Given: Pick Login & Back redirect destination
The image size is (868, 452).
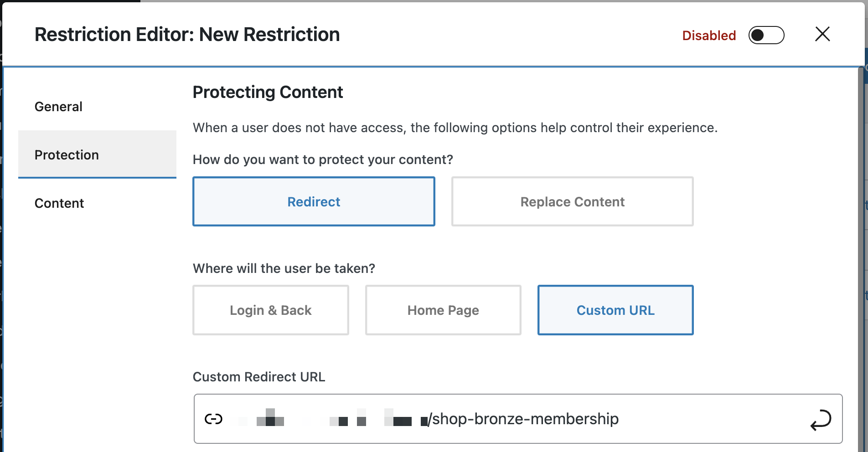Looking at the screenshot, I should [270, 310].
